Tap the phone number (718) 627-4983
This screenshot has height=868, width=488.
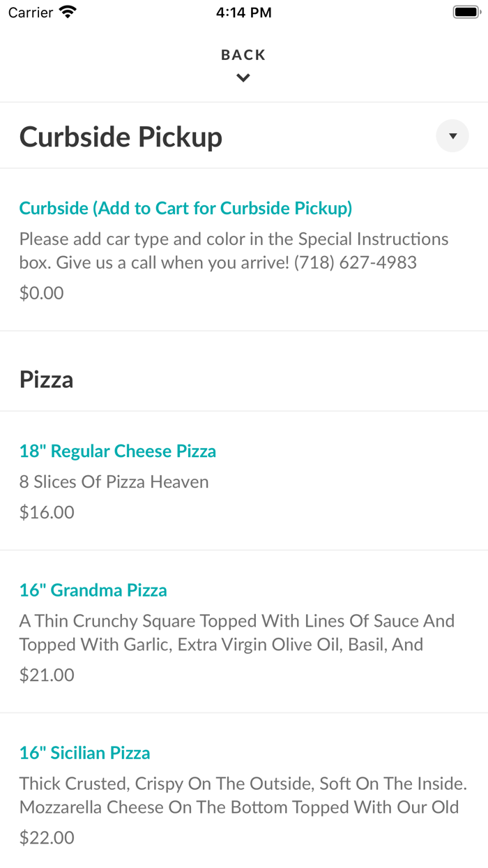coord(356,262)
